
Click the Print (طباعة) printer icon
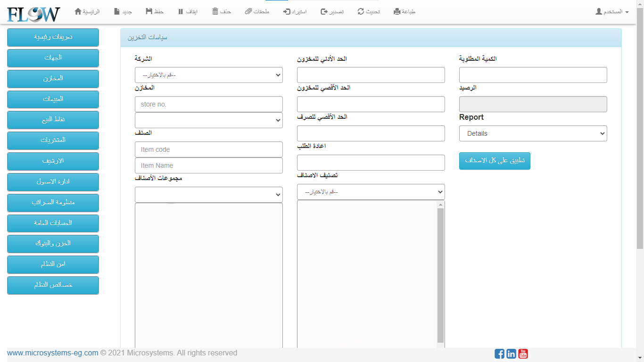pyautogui.click(x=397, y=11)
